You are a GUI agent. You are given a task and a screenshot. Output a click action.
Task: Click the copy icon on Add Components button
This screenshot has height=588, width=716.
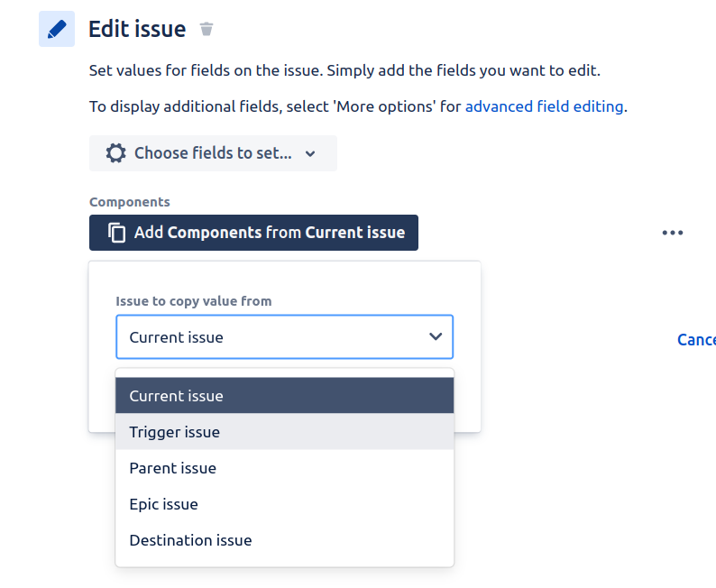click(116, 233)
